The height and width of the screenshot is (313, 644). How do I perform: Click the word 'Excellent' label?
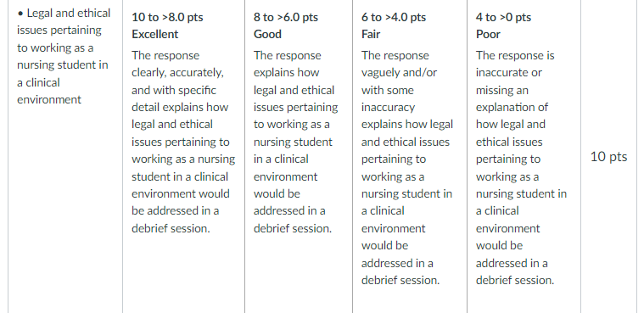154,34
